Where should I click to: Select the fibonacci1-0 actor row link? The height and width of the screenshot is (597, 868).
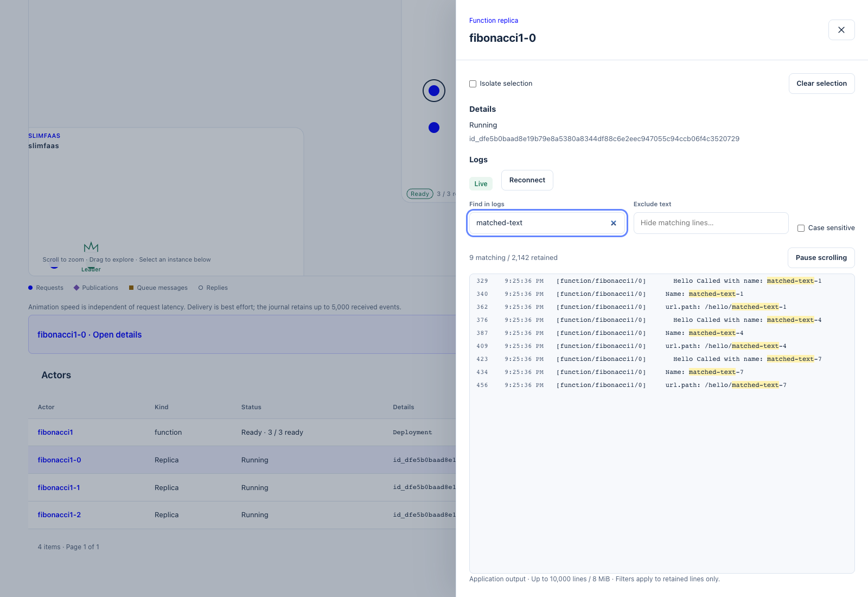pyautogui.click(x=59, y=460)
